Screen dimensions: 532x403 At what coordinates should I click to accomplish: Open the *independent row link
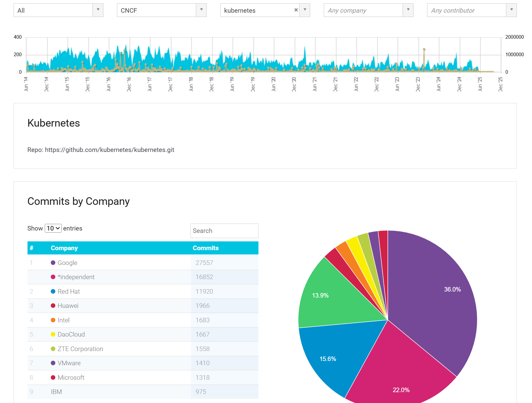click(x=76, y=277)
